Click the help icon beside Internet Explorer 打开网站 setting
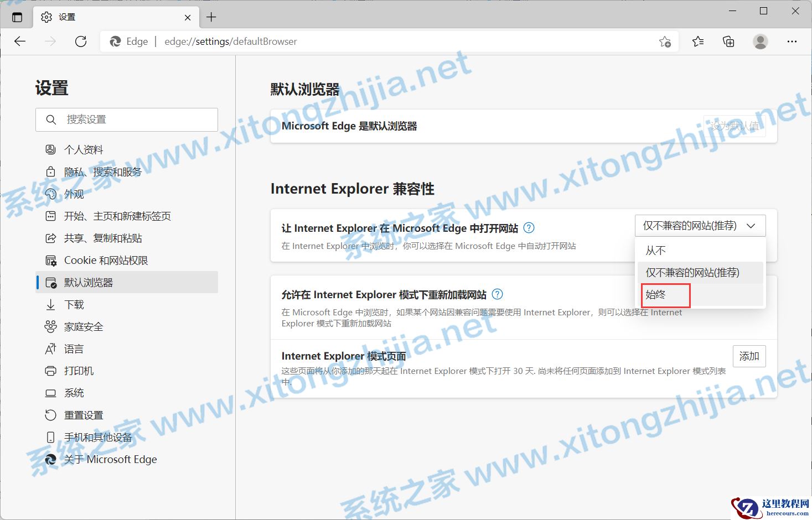 click(529, 227)
